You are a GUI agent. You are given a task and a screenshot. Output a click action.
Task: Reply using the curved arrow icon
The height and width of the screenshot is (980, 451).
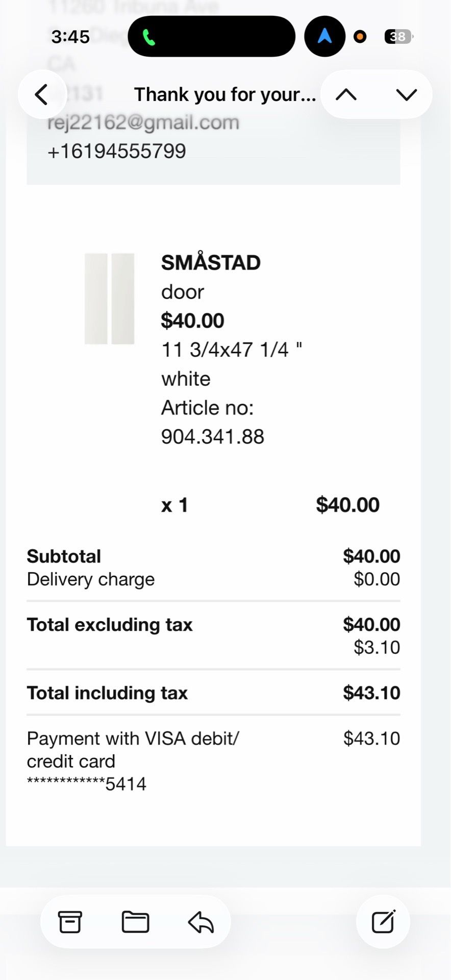(201, 922)
